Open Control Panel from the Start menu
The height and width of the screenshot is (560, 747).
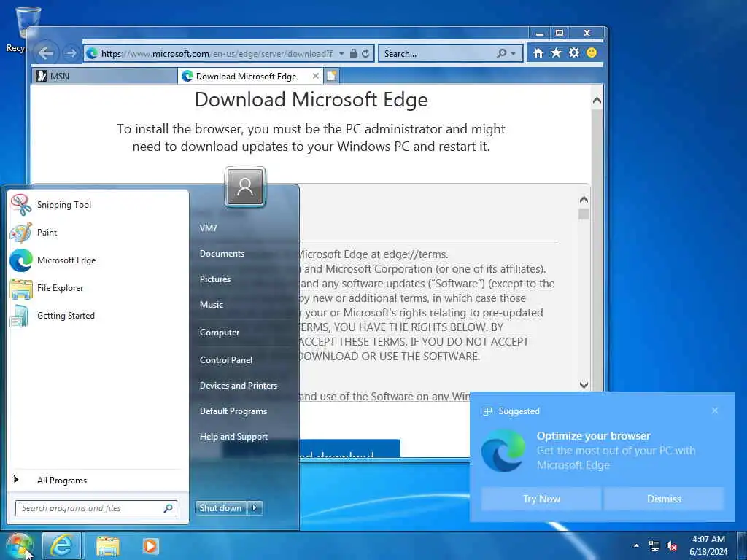226,360
